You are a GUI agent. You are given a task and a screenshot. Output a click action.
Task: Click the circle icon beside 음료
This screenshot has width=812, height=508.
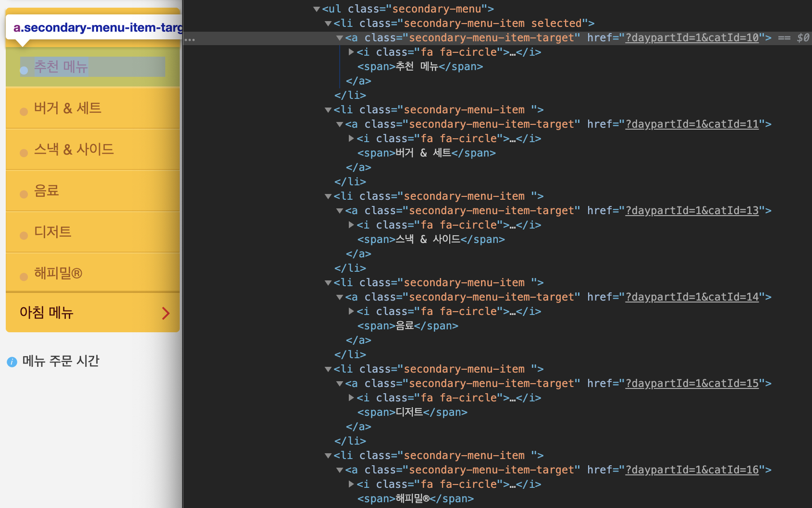click(24, 194)
